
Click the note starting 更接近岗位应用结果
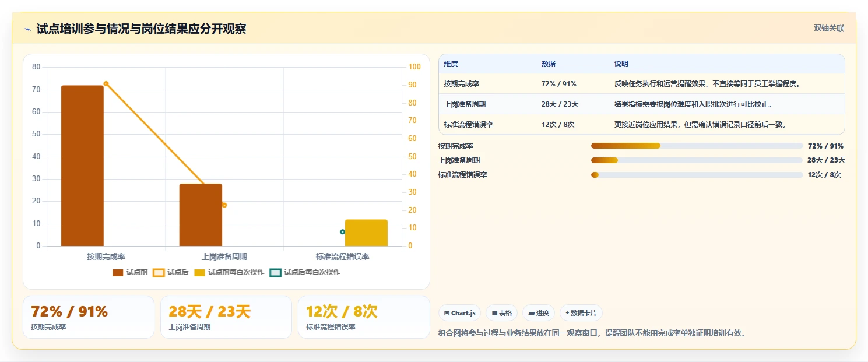tap(700, 125)
